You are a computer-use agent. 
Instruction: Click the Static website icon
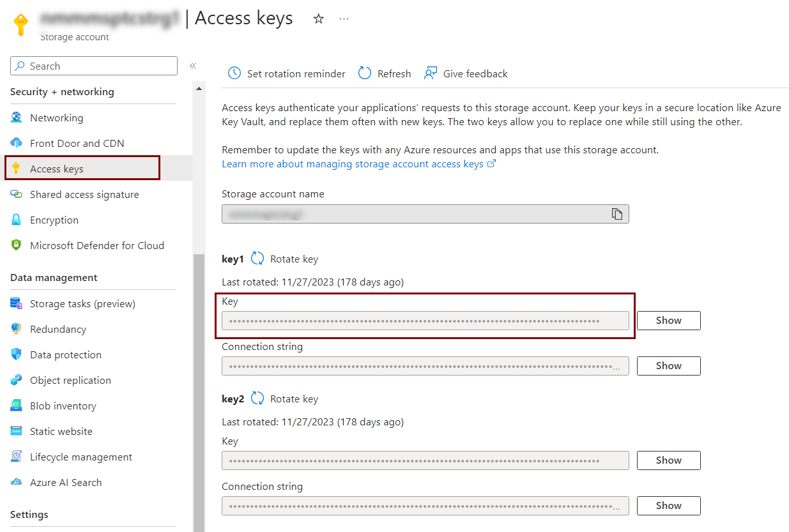(17, 431)
